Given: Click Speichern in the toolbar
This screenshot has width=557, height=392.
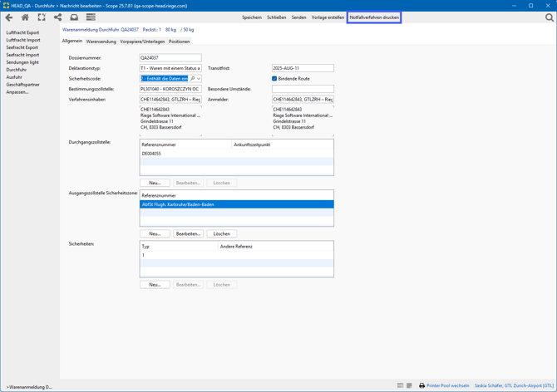Looking at the screenshot, I should pos(252,17).
